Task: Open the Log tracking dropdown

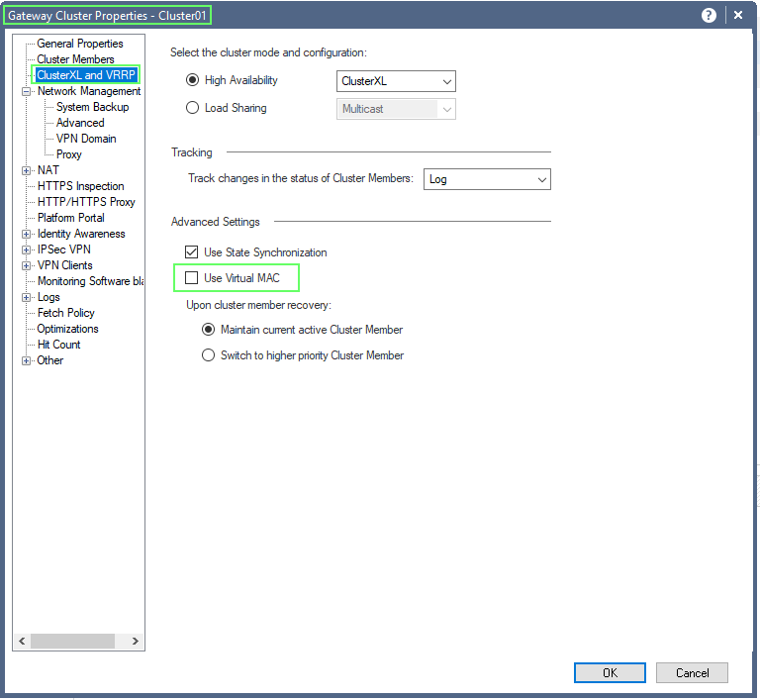Action: [487, 179]
